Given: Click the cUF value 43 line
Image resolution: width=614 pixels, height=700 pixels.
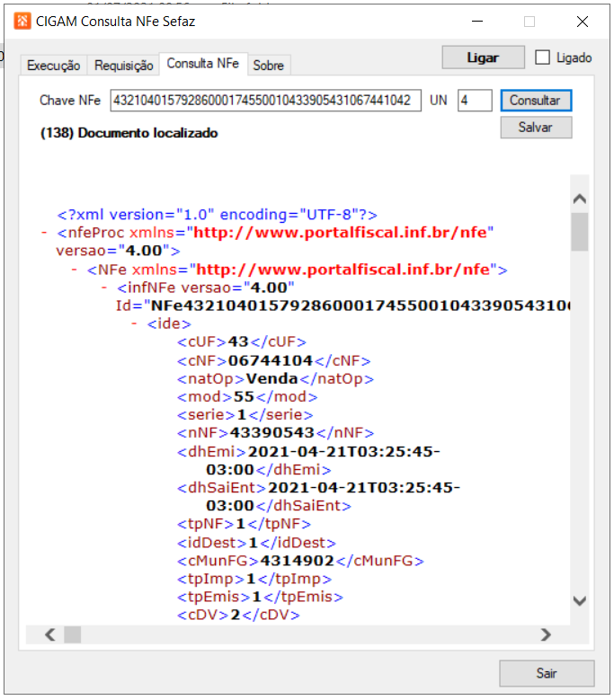Looking at the screenshot, I should coord(242,342).
